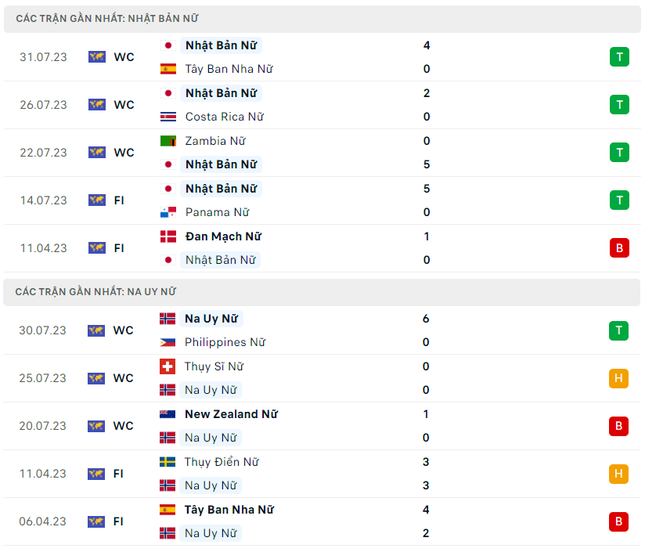Click the red B badge for Denmark match
645x552 pixels.
point(619,248)
